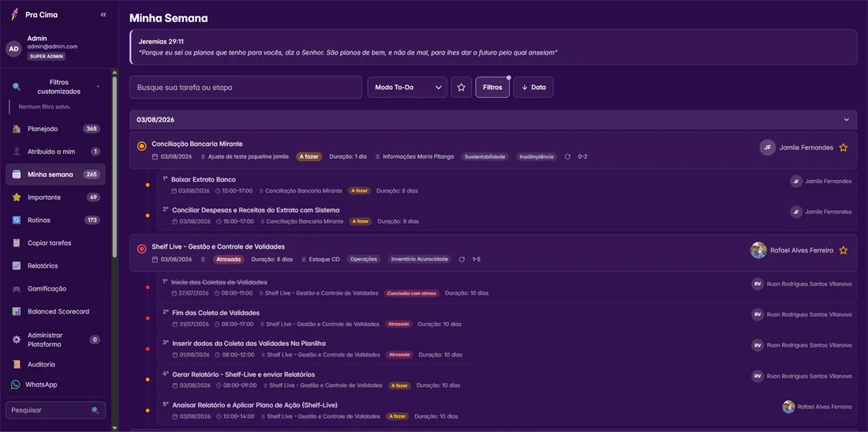Open the Filtros button
Image resolution: width=868 pixels, height=432 pixels.
pyautogui.click(x=492, y=87)
